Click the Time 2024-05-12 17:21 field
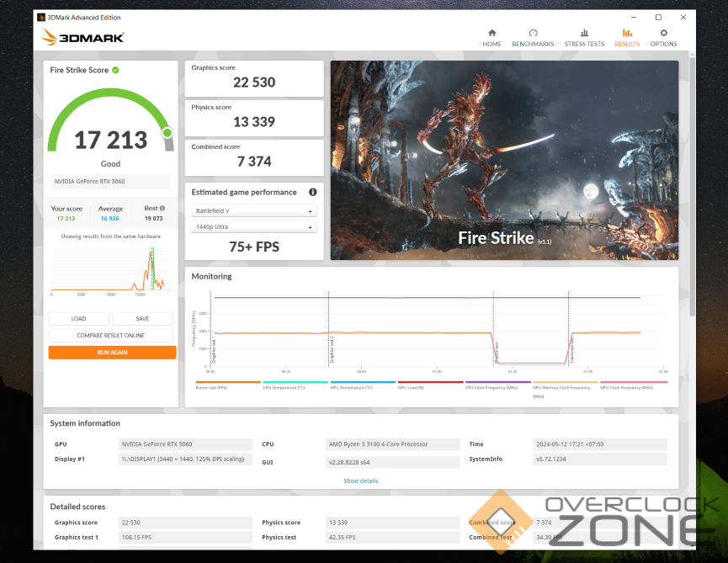Screen dimensions: 728x563 [600, 444]
